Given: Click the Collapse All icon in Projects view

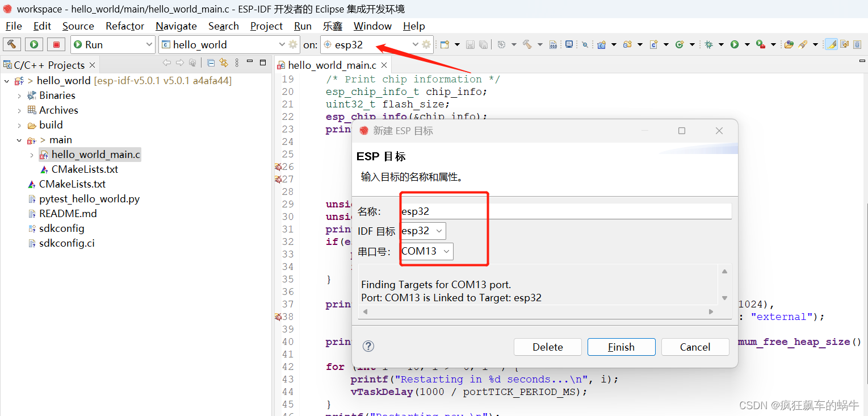Looking at the screenshot, I should coord(211,63).
